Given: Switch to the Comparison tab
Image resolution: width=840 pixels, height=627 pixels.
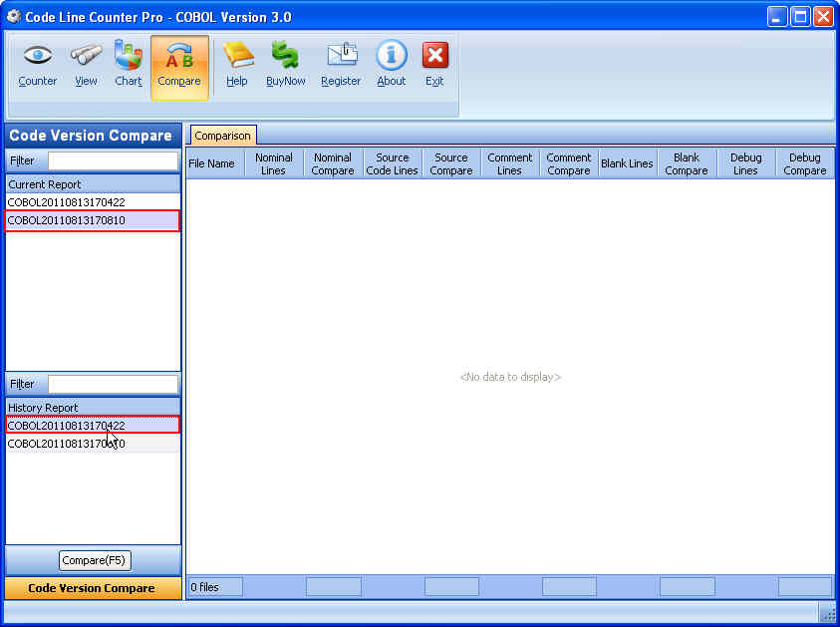Looking at the screenshot, I should coord(223,136).
